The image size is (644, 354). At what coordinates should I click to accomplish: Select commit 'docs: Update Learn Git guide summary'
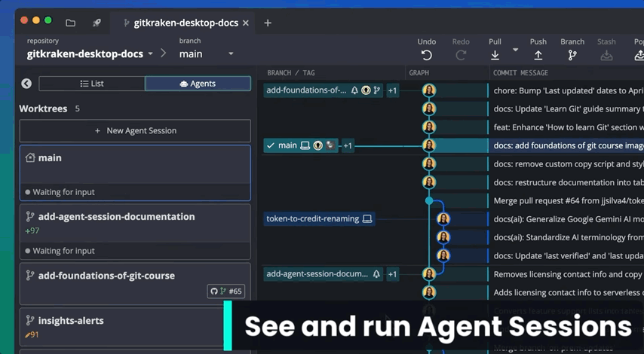(567, 108)
